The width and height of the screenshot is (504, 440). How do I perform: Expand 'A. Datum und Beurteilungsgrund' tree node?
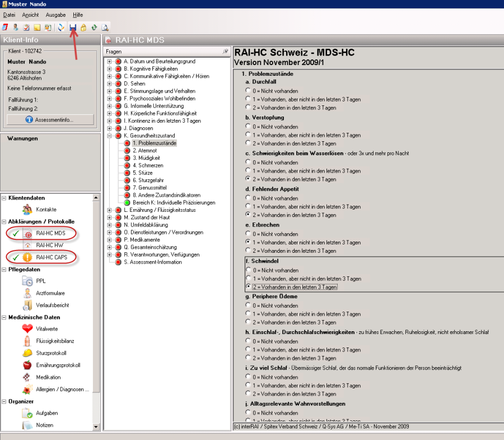[x=110, y=61]
